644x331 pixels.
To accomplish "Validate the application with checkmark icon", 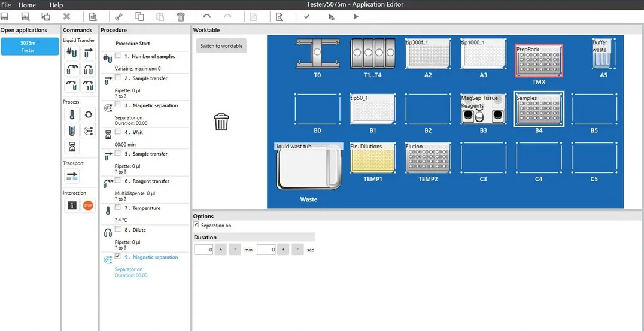I will pyautogui.click(x=306, y=17).
